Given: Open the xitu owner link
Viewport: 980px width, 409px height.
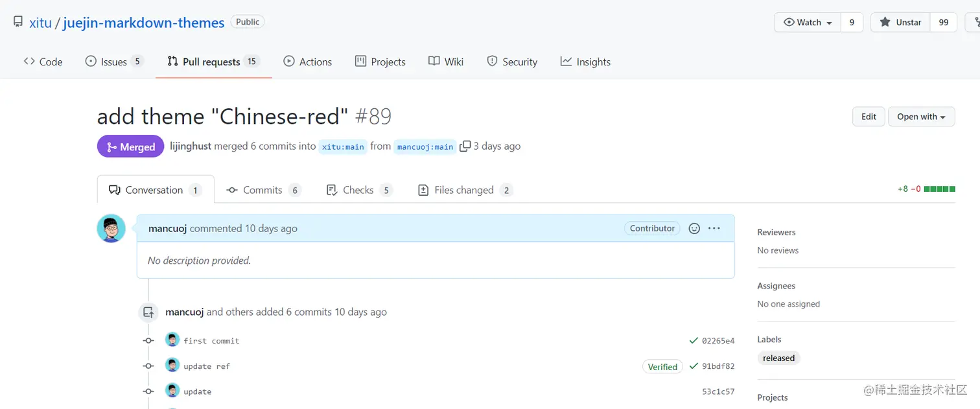Looking at the screenshot, I should [x=40, y=23].
